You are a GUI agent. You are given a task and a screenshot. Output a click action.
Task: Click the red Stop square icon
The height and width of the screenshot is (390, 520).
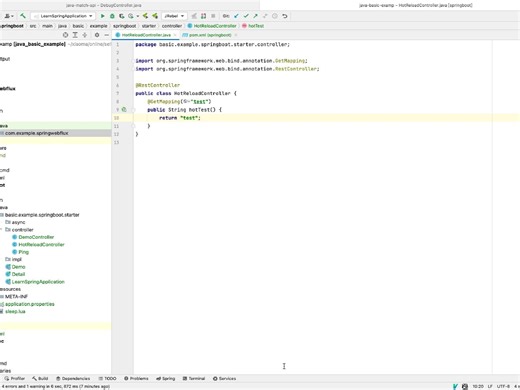coord(213,16)
